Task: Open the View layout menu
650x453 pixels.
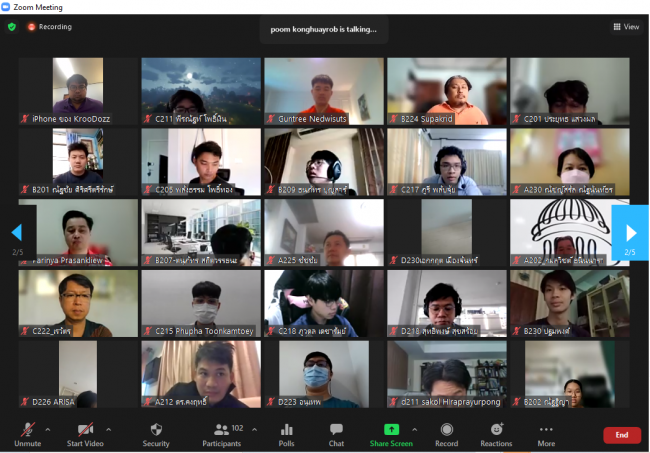Action: click(626, 27)
